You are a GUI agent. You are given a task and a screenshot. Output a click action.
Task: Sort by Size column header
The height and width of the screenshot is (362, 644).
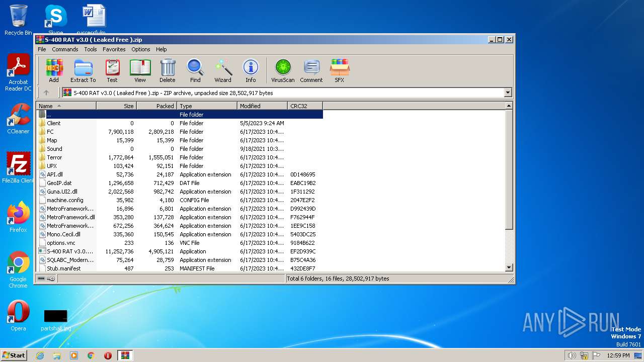[x=116, y=106]
